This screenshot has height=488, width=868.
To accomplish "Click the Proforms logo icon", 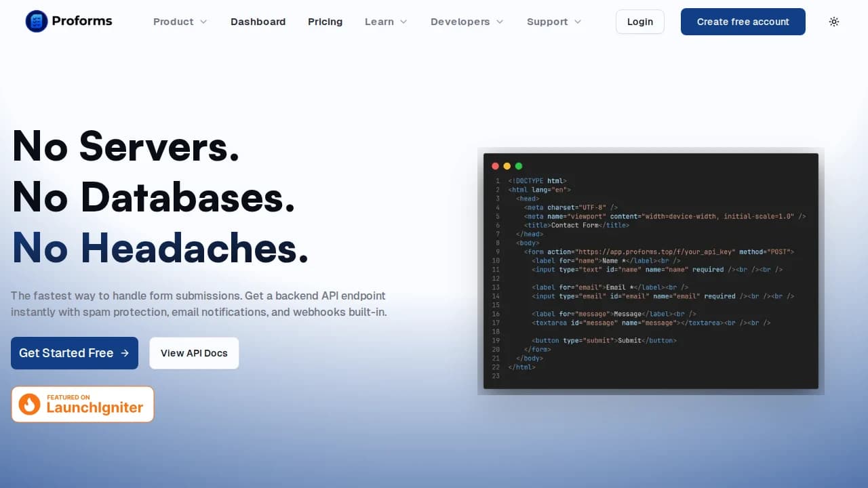I will [x=36, y=21].
